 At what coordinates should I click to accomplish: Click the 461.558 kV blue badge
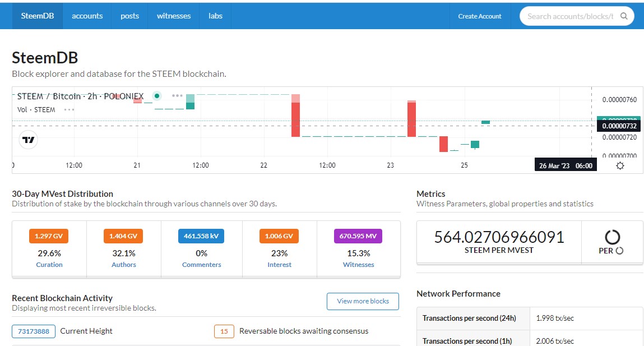[201, 236]
